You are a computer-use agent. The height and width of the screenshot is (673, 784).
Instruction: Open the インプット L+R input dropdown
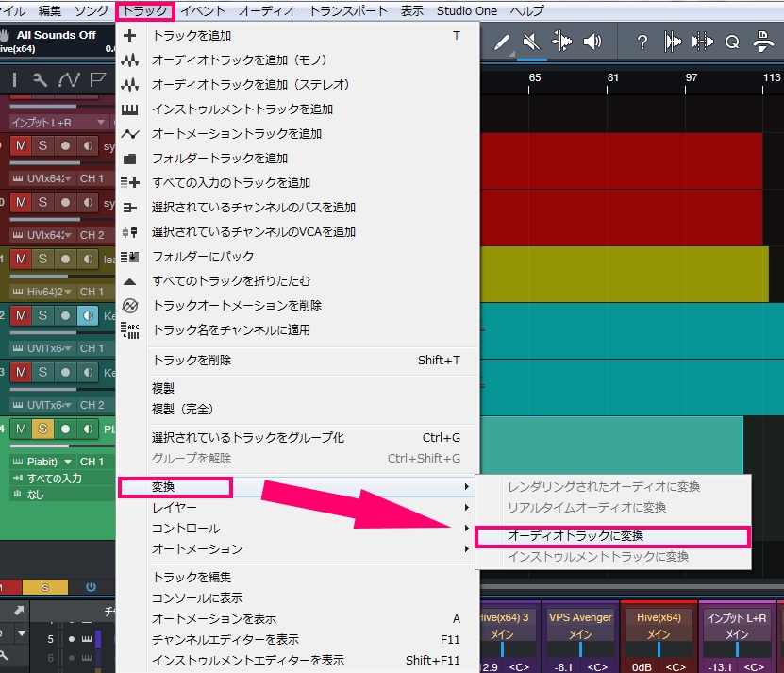pos(58,122)
